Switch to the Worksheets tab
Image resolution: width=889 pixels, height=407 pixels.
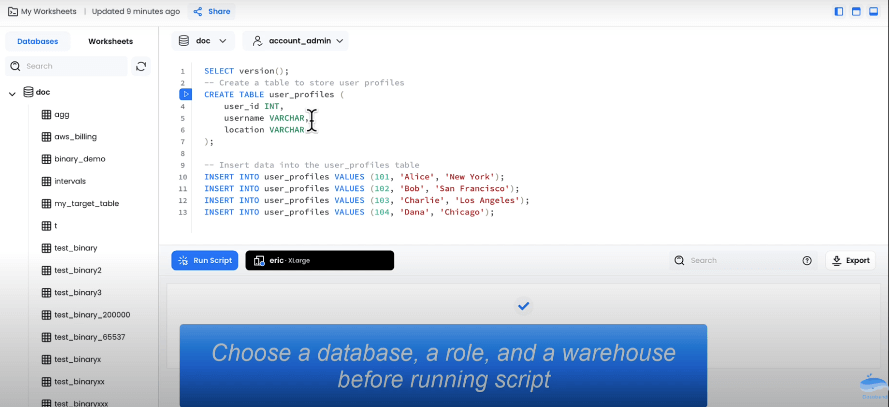[110, 41]
